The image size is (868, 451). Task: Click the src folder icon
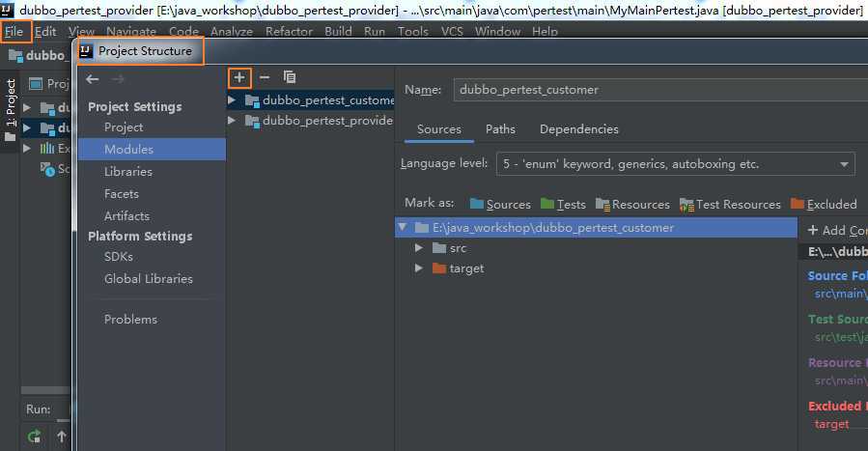tap(439, 248)
